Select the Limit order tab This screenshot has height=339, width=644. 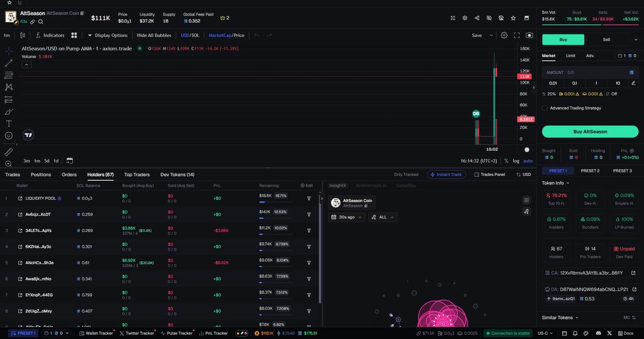coord(570,55)
